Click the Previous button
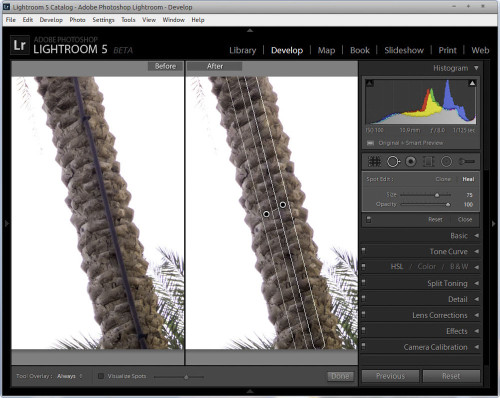This screenshot has height=398, width=500. point(390,376)
